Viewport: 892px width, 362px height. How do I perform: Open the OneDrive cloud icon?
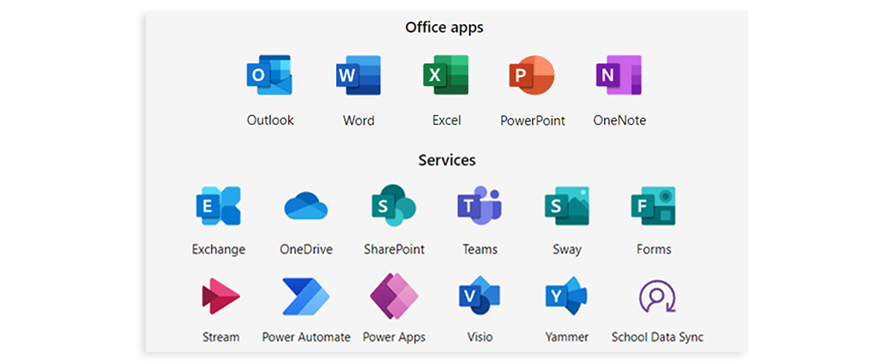point(306,205)
